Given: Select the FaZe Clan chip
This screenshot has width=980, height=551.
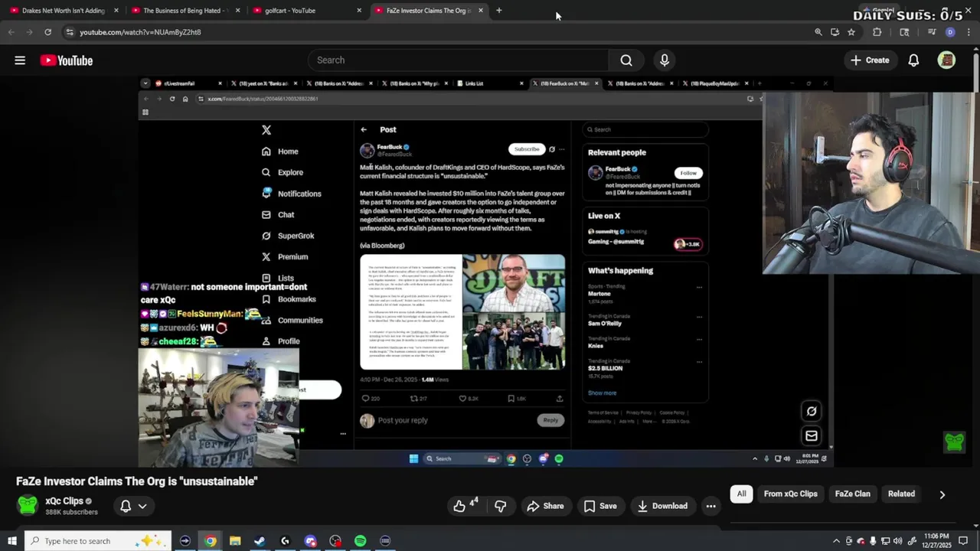Looking at the screenshot, I should point(852,494).
